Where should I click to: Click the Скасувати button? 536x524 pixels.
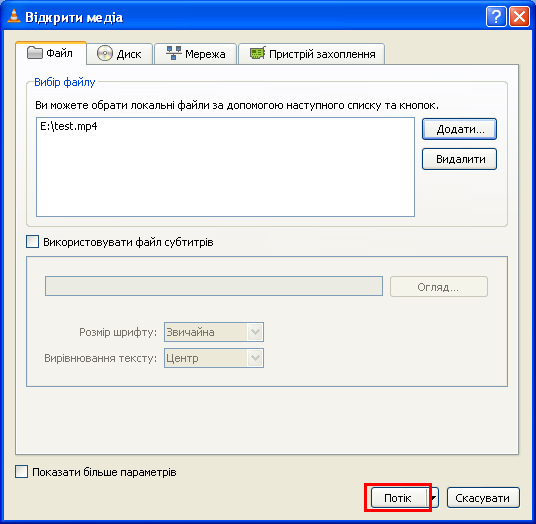point(483,498)
